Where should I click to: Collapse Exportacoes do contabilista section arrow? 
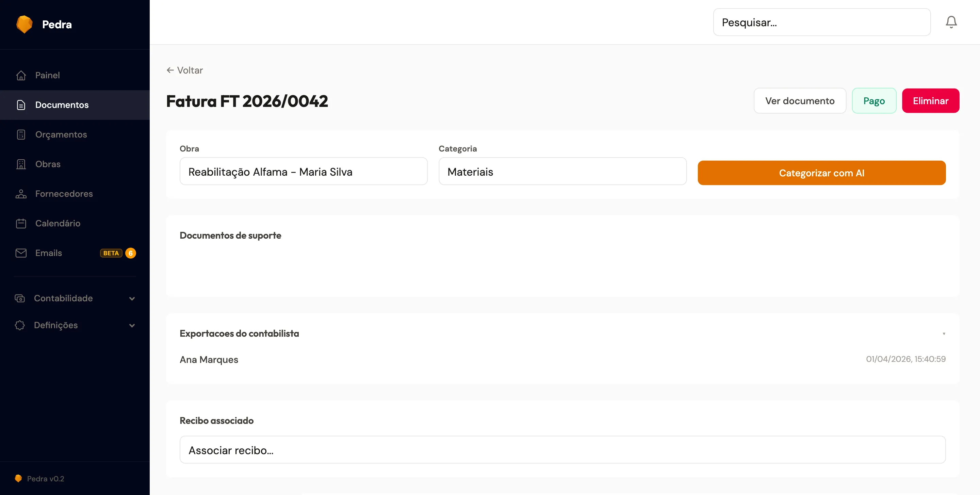coord(944,334)
